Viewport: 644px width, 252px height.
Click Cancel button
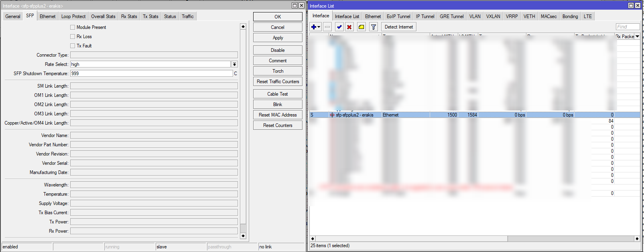(278, 27)
